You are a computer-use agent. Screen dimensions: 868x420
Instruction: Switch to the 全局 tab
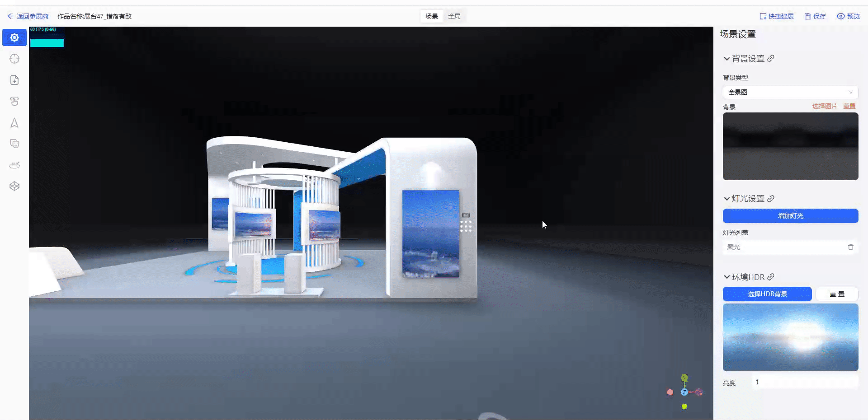coord(454,16)
